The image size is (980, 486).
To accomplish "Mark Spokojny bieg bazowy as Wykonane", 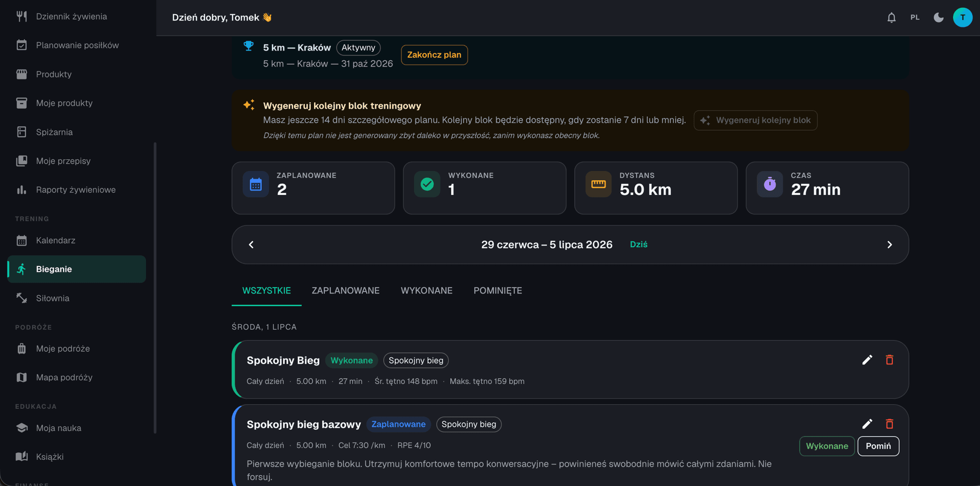I will click(827, 446).
